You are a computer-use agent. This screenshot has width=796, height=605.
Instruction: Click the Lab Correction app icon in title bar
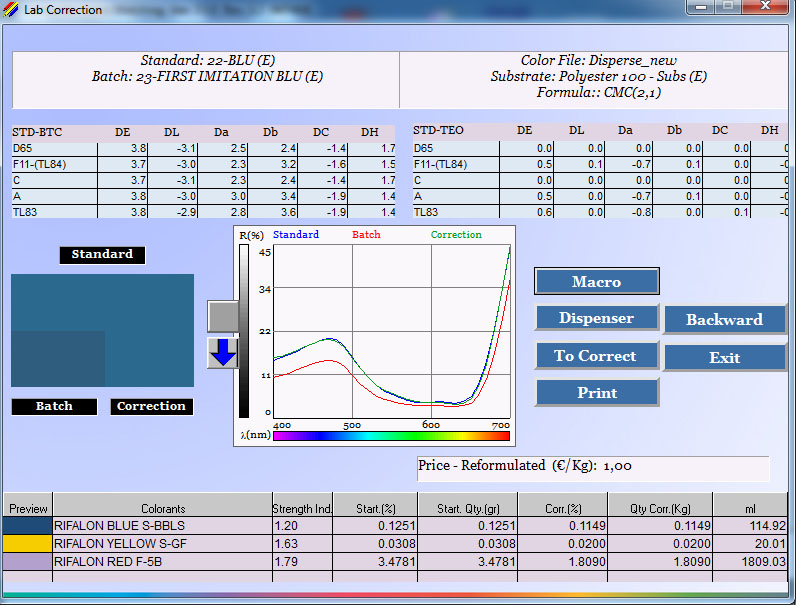click(11, 9)
